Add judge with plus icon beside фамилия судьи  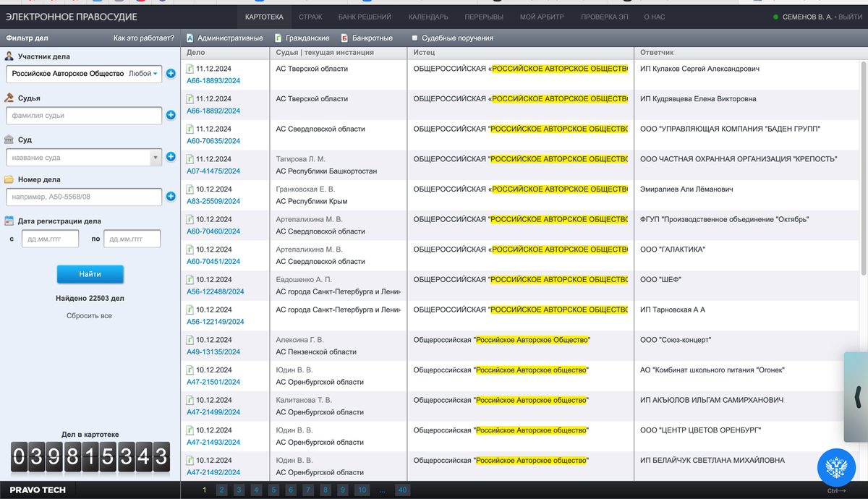171,115
